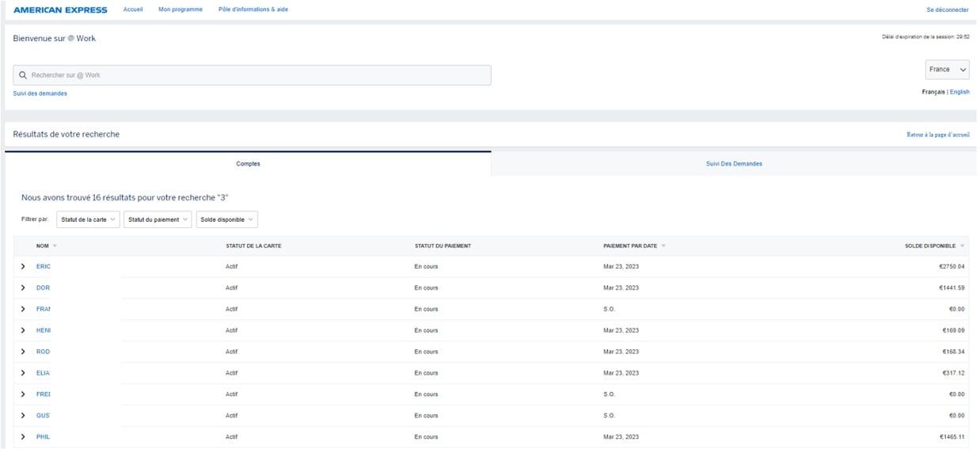
Task: Open the France country dropdown
Action: [x=947, y=70]
